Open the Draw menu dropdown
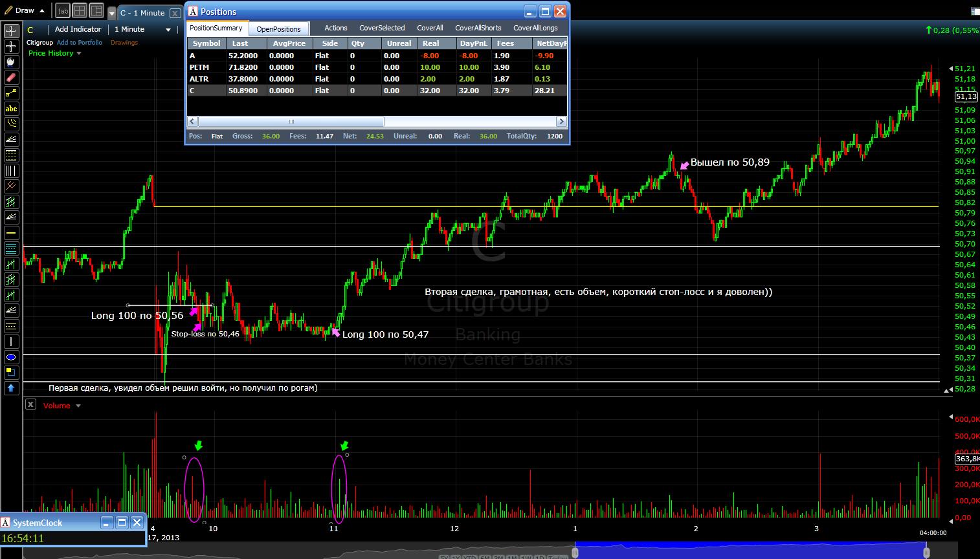The width and height of the screenshot is (980, 559). pos(25,10)
